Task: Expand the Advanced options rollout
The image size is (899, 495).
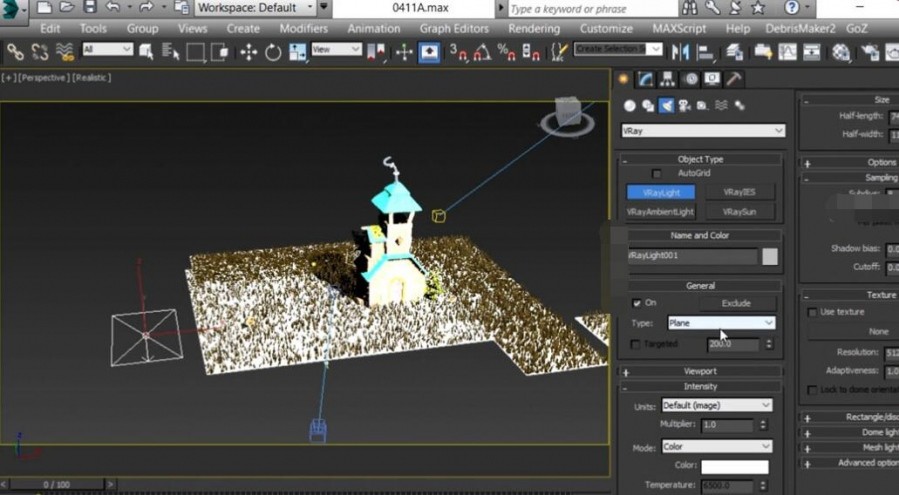Action: 850,463
